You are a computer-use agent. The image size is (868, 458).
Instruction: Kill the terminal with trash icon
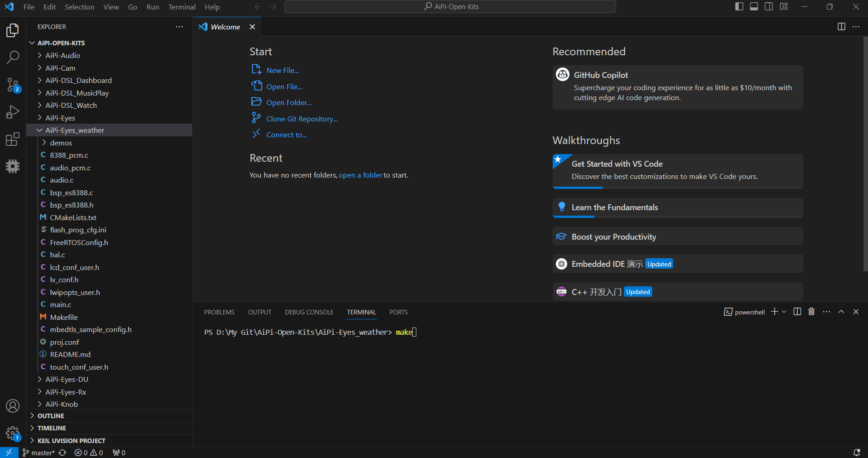[811, 312]
